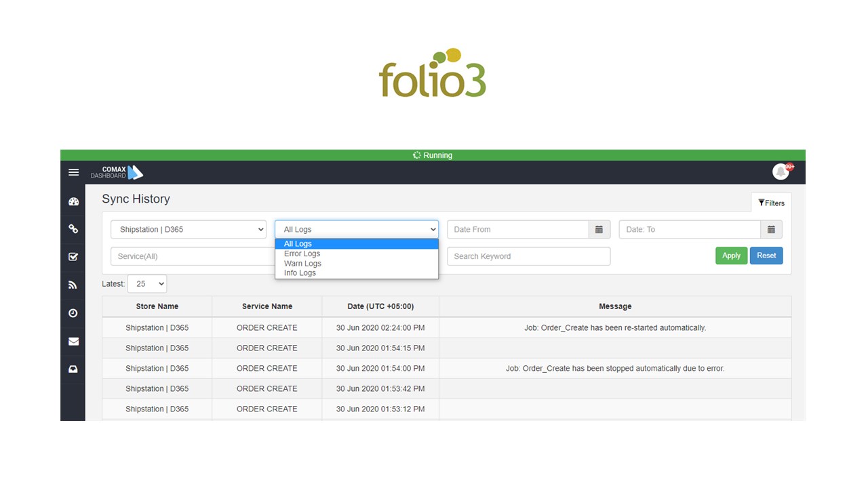Select the 30 Jun 2020 01:54:15 PM cell

click(x=380, y=348)
